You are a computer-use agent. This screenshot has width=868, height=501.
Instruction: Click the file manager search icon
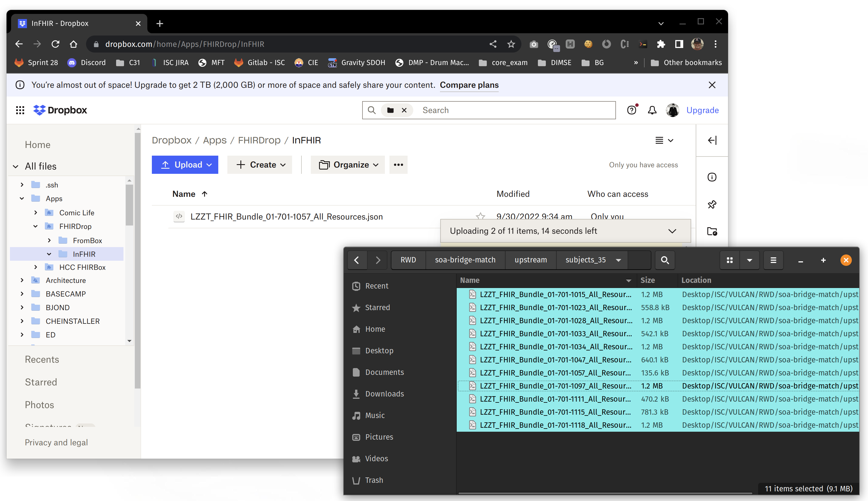pos(664,260)
